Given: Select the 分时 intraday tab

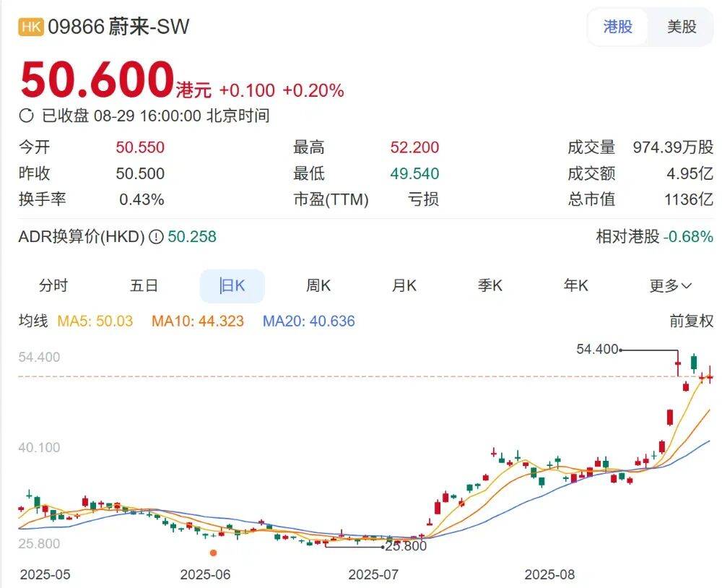Looking at the screenshot, I should [x=53, y=286].
